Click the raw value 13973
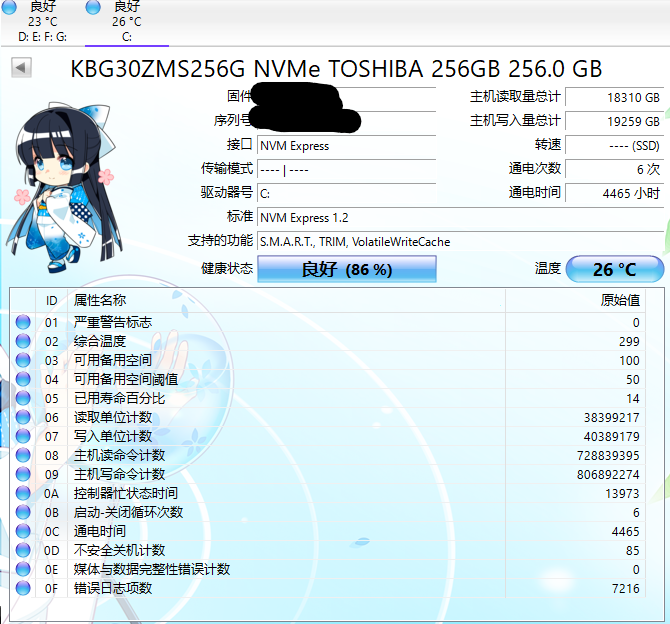Viewport: 670px width, 624px height. [x=622, y=494]
